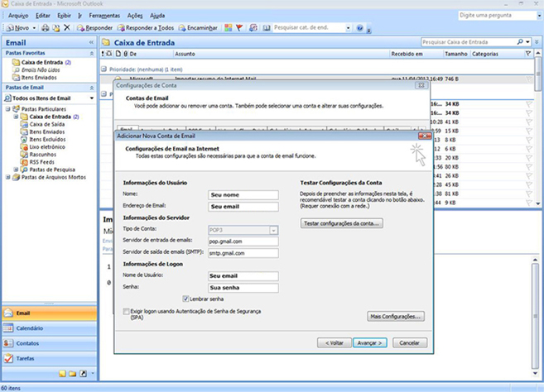Screen dimensions: 544x392
Task: Click the attachment paperclip column header
Action: click(126, 54)
